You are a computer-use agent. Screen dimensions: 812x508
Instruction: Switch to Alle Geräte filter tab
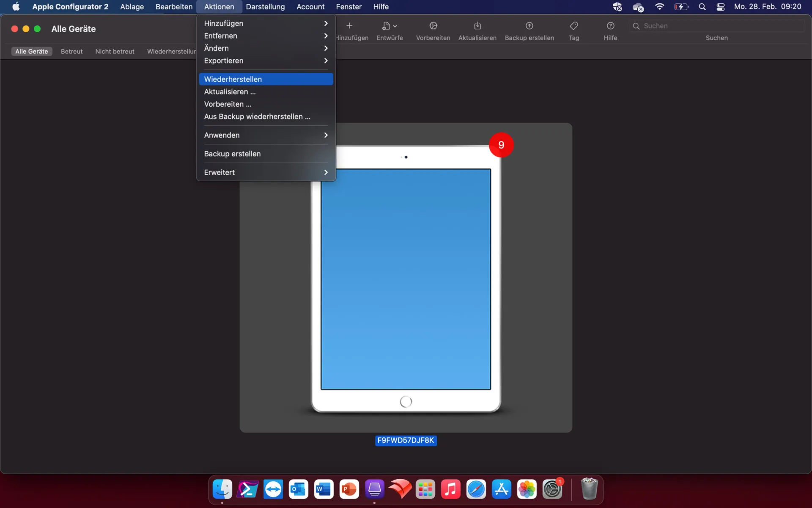tap(32, 51)
